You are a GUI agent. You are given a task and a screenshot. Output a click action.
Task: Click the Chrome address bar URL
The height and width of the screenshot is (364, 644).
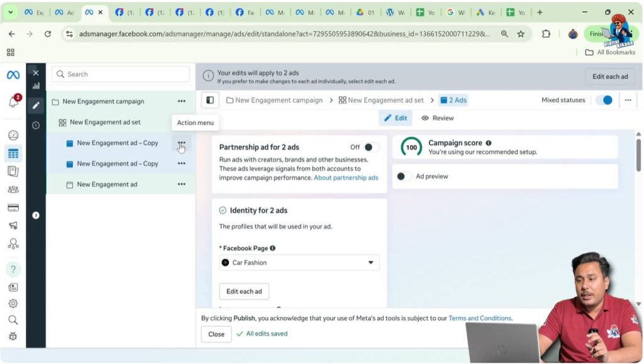coord(284,34)
